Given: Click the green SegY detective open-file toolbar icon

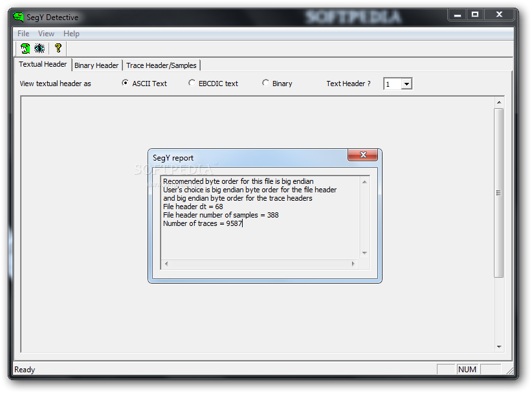Looking at the screenshot, I should [x=25, y=49].
